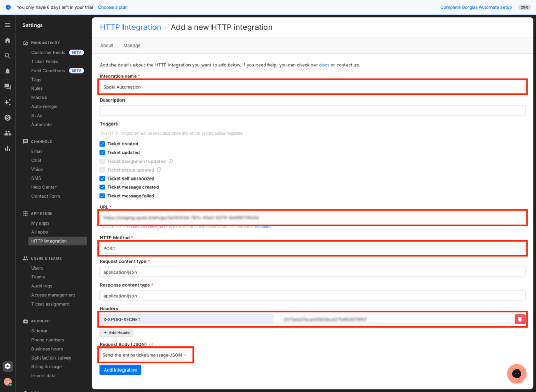This screenshot has height=392, width=536.
Task: Open the floating chat support widget
Action: click(516, 373)
